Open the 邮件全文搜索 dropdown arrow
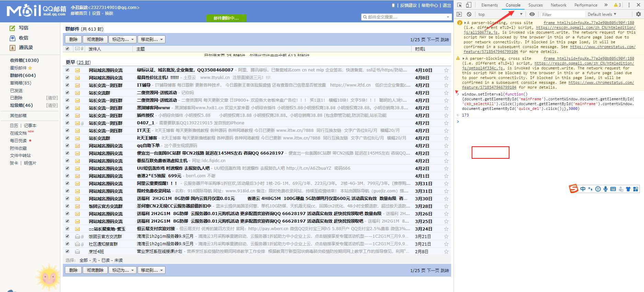The width and height of the screenshot is (644, 292). click(448, 17)
